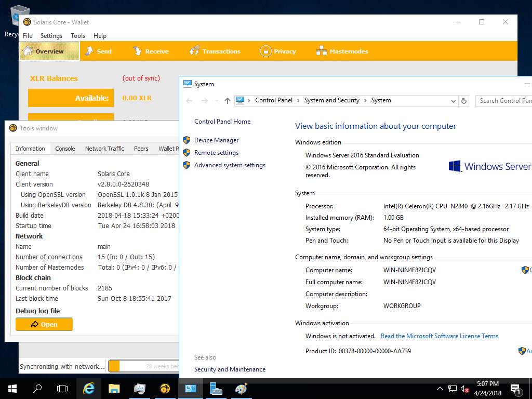532x399 pixels.
Task: Switch to Paint in the taskbar
Action: pos(241,389)
